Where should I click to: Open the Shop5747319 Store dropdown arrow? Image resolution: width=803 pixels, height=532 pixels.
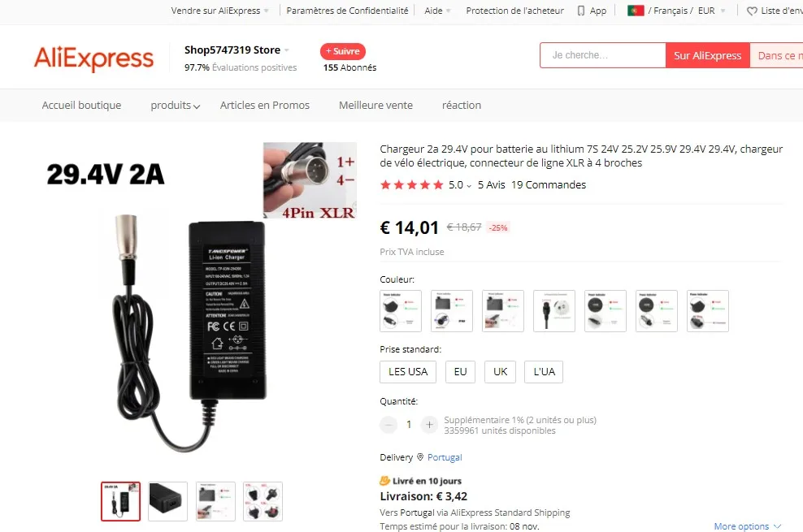pyautogui.click(x=287, y=50)
